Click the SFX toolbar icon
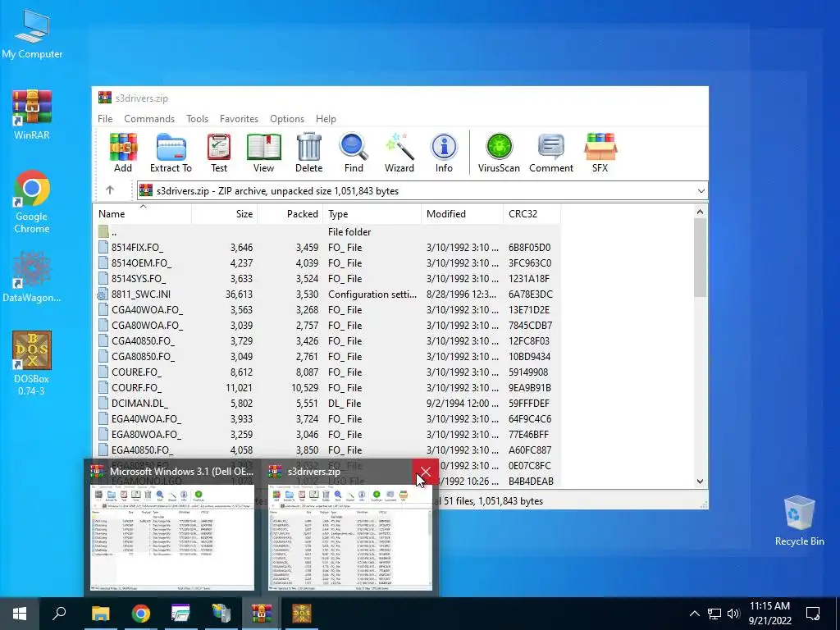 pyautogui.click(x=600, y=153)
